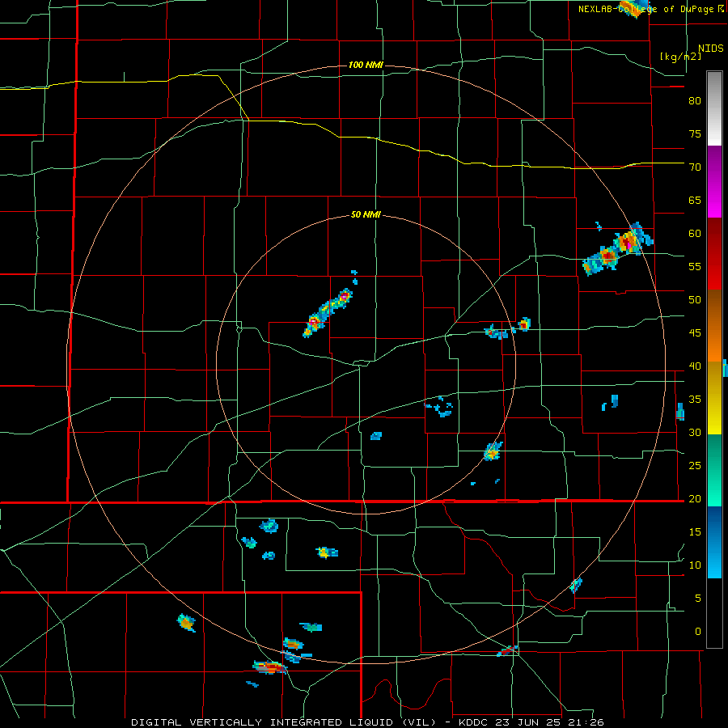Click the legend value "55"
This screenshot has height=728, width=728.
tap(695, 266)
